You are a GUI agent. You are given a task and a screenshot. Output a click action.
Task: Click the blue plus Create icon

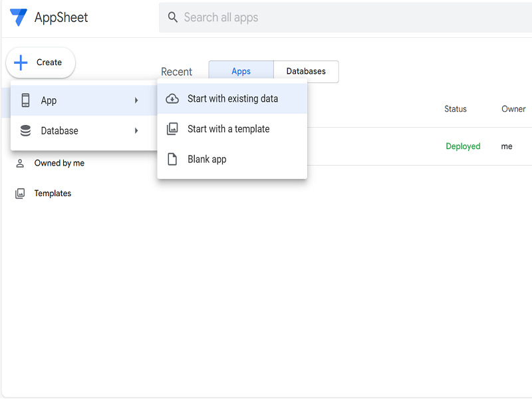coord(21,63)
